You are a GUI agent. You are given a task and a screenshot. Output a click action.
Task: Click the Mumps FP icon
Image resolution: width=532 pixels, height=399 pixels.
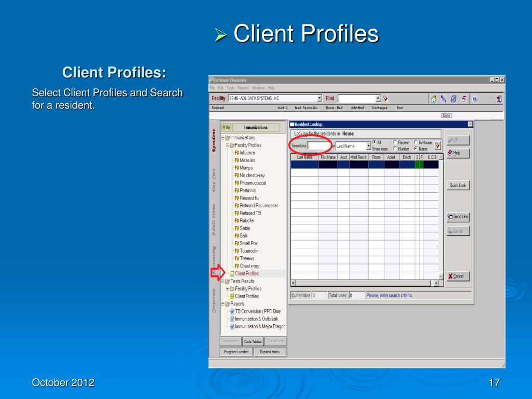237,168
